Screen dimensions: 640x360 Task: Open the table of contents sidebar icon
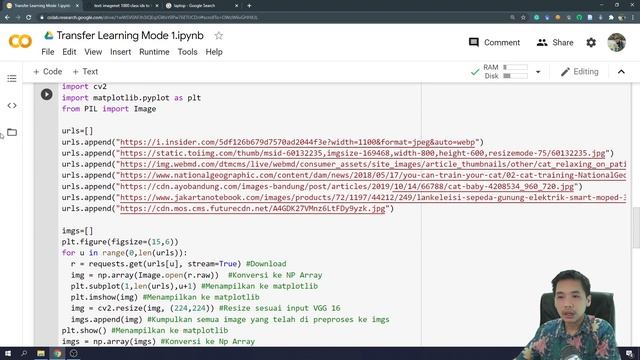coord(12,78)
